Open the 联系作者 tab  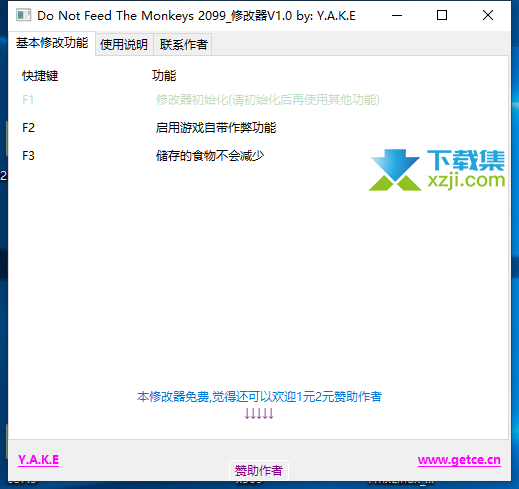[183, 44]
